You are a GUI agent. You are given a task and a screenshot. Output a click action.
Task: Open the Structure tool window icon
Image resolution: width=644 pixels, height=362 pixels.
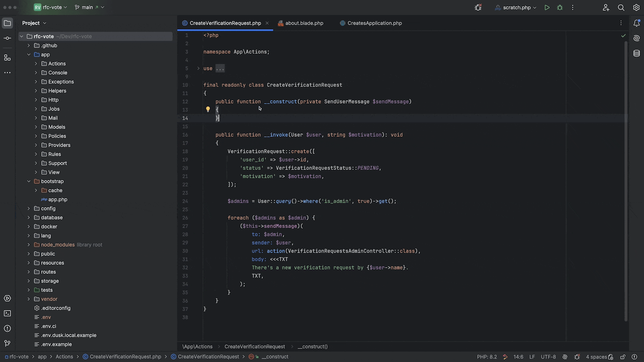(x=7, y=58)
